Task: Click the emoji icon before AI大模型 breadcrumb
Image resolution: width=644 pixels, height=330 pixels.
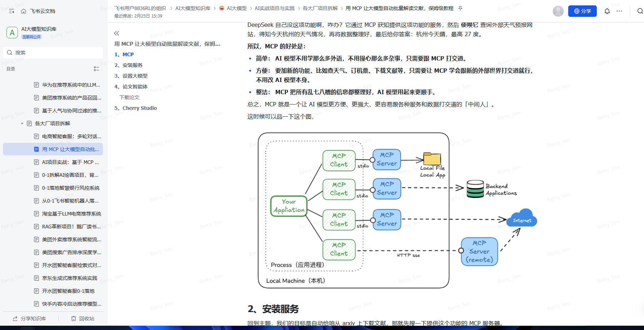Action: pyautogui.click(x=222, y=8)
